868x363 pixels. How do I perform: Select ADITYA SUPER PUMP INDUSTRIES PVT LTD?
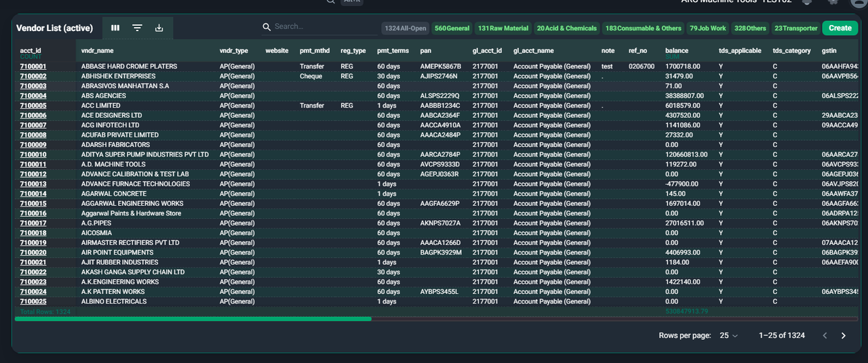coord(145,154)
